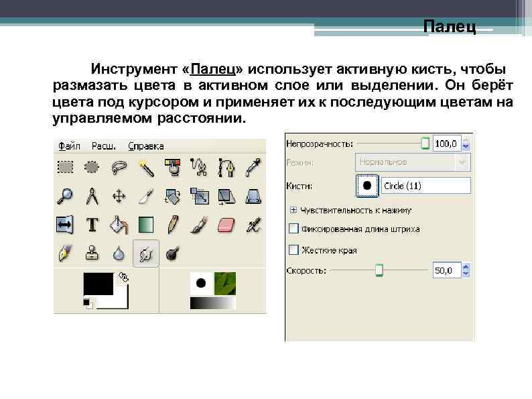
Task: Decrease Скорость with the down arrow
Action: pos(466,274)
